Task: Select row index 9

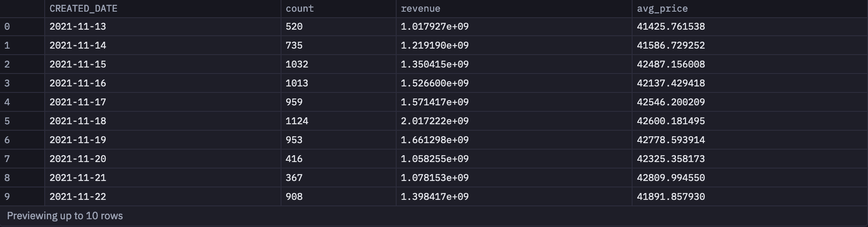Action: pos(7,197)
